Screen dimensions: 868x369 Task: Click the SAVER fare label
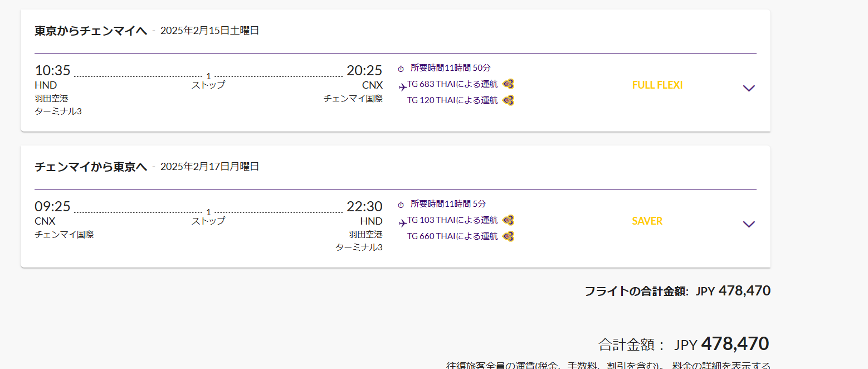coord(647,221)
